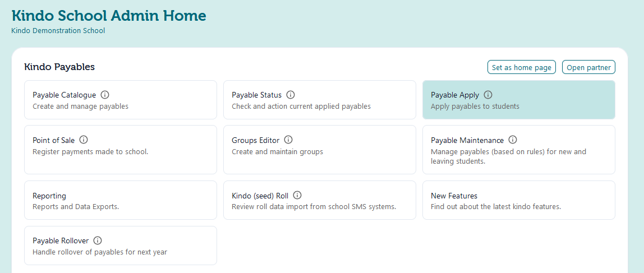Click info icon beside Kindo (seed) Roll
This screenshot has width=644, height=273.
pos(297,196)
